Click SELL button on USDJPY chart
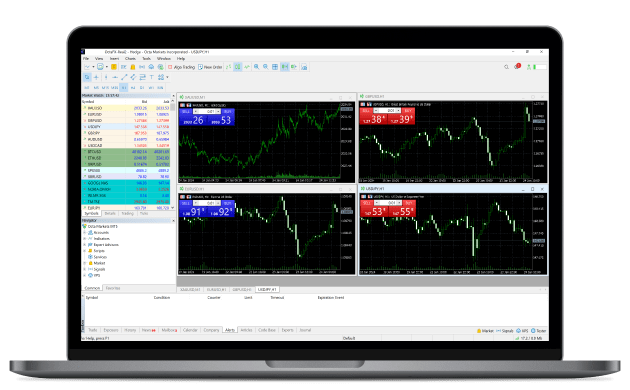 366,203
